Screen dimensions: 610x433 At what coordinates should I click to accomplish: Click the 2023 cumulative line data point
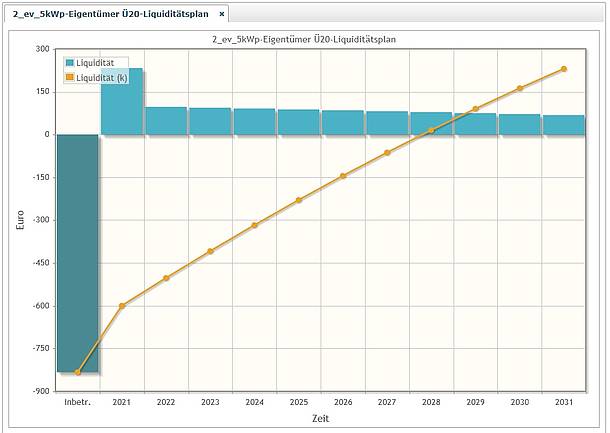[x=210, y=251]
